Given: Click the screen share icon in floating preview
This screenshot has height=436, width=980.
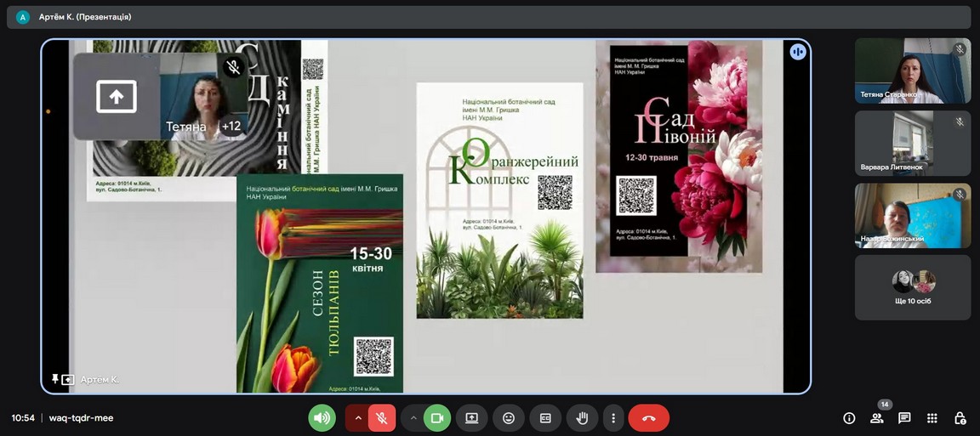Looking at the screenshot, I should (117, 97).
